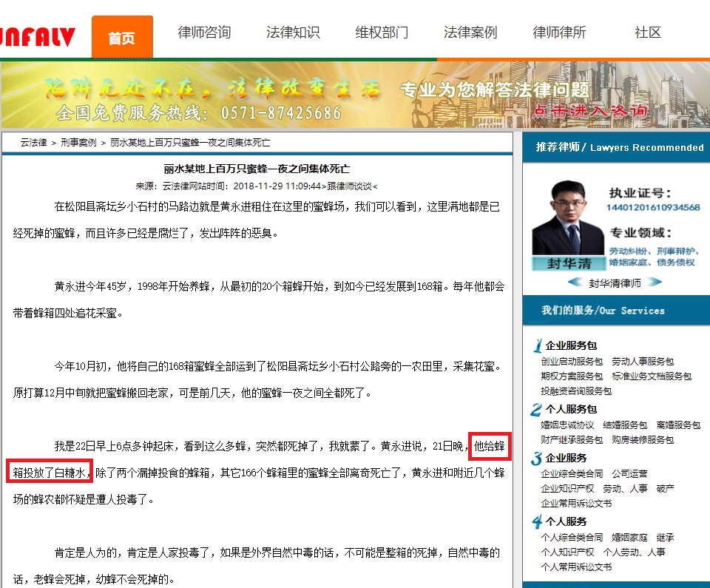Open 个人常用诉讼文书 link

576,567
